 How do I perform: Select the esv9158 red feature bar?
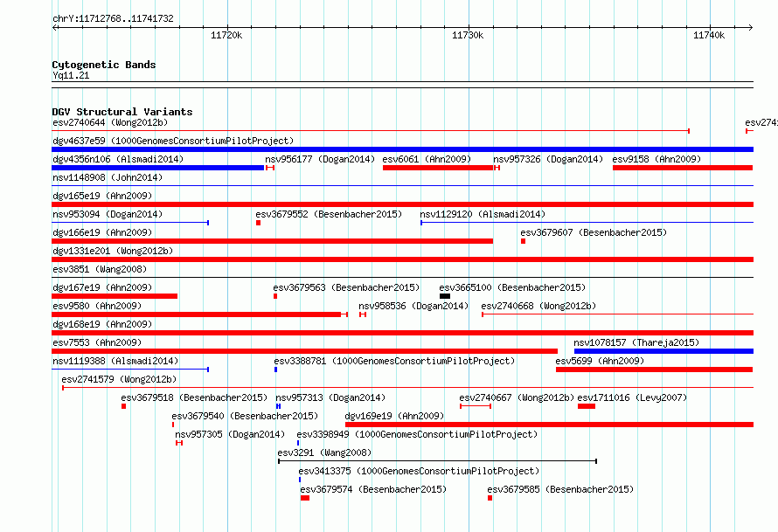[x=683, y=168]
